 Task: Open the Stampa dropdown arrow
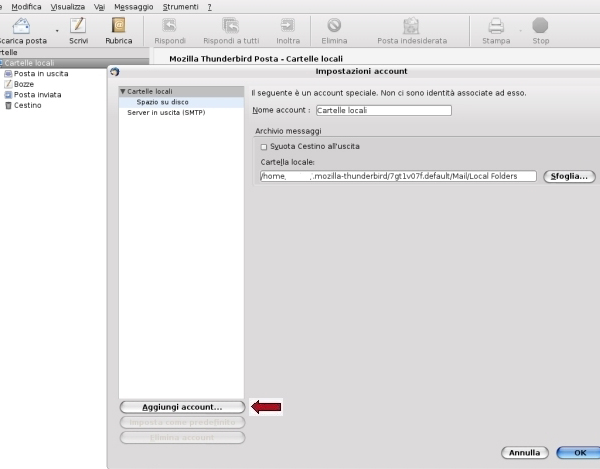pyautogui.click(x=520, y=31)
